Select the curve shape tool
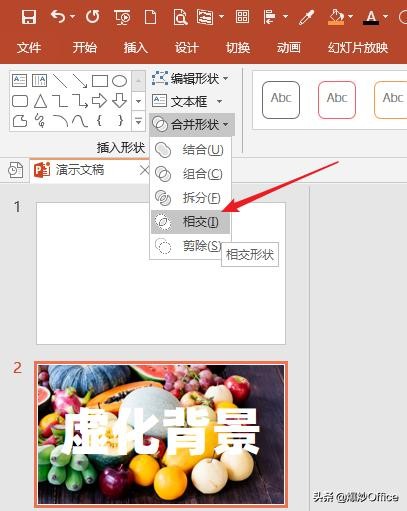This screenshot has width=407, height=511. (x=80, y=121)
